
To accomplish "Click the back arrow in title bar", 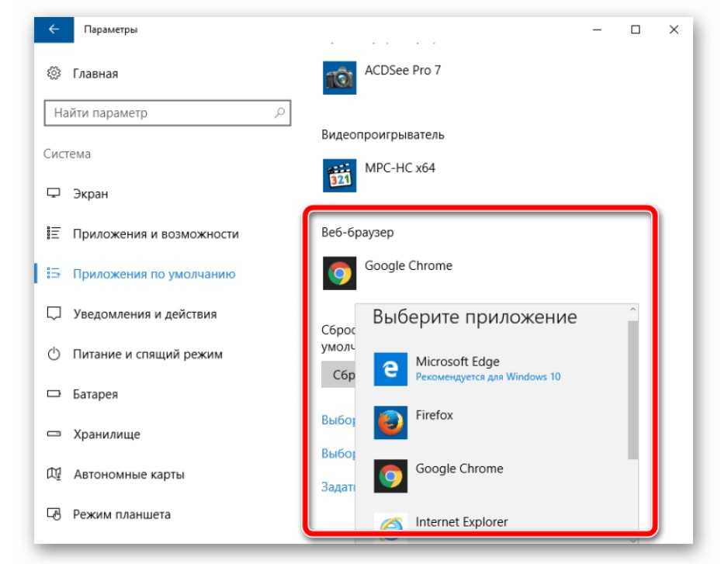I will coord(54,29).
